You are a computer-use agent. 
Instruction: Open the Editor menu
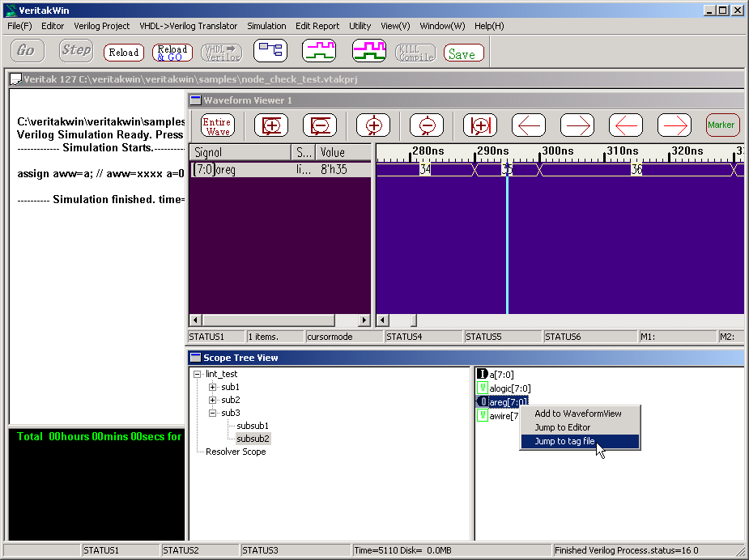click(x=53, y=26)
